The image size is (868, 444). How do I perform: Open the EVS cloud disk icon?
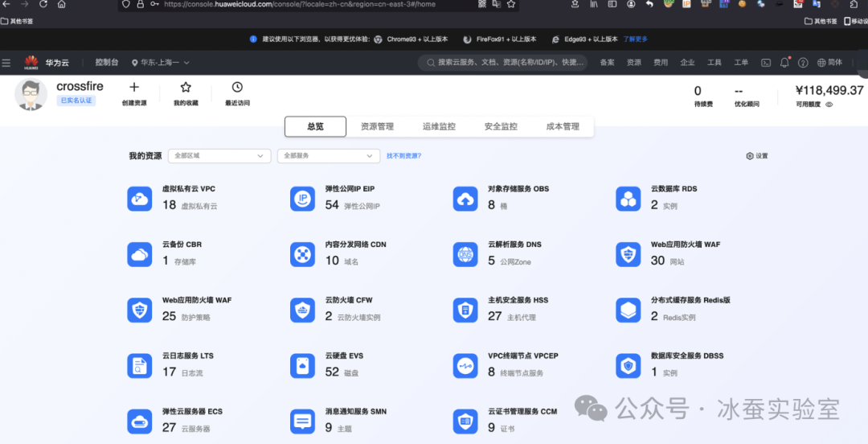302,366
